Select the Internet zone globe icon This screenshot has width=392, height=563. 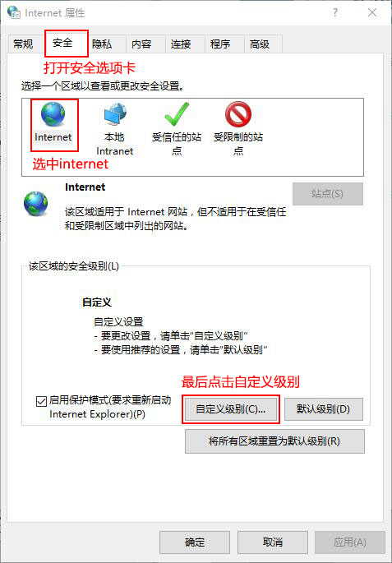53,114
